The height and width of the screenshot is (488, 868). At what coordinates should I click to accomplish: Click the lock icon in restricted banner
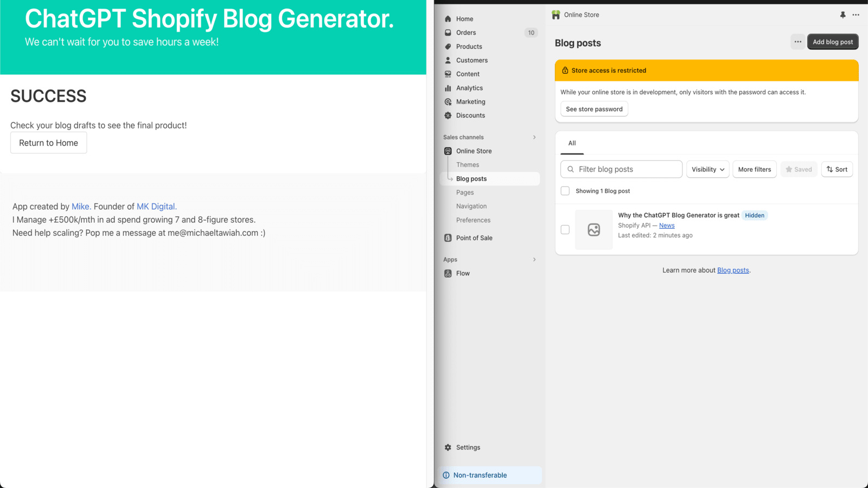coord(565,70)
